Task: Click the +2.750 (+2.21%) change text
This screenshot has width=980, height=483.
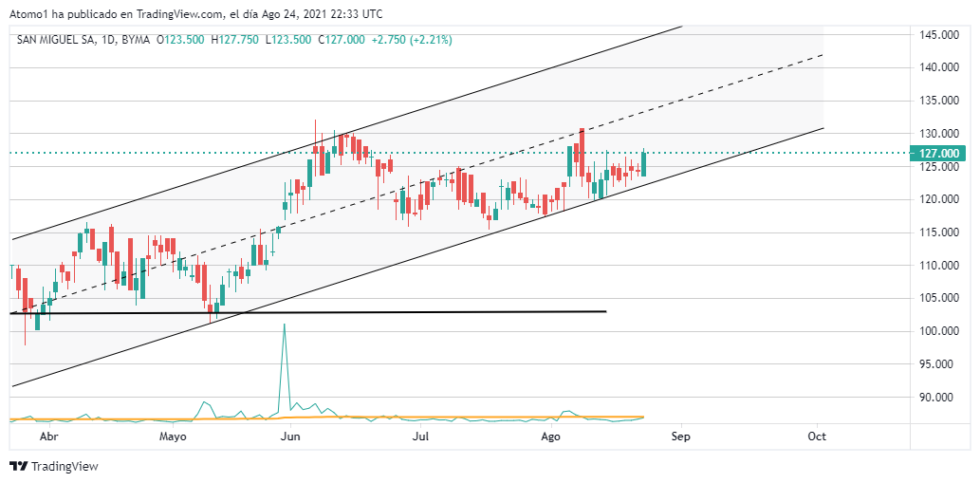Action: click(412, 39)
